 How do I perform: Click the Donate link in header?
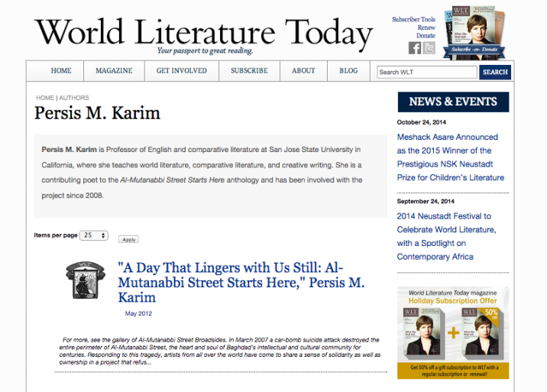pos(426,36)
